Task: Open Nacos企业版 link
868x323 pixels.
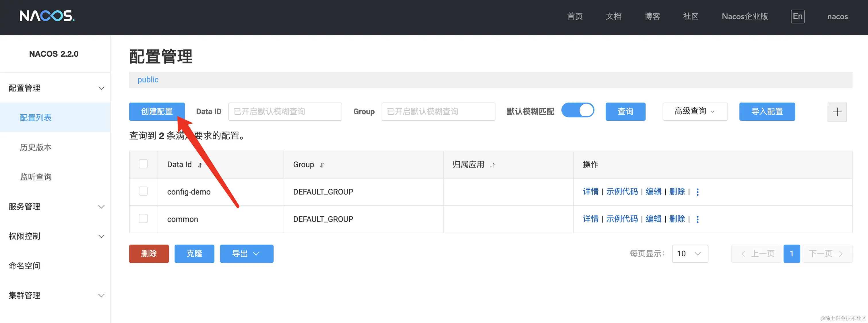Action: coord(745,16)
